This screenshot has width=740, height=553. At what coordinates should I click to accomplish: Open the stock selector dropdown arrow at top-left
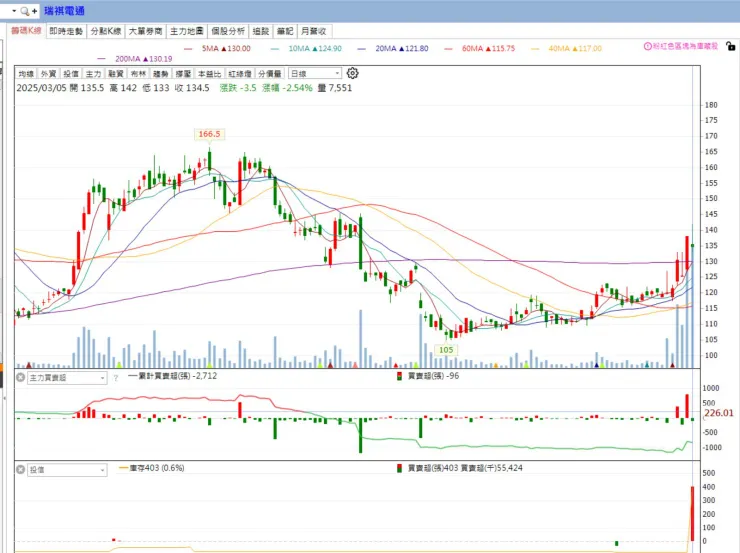14,10
